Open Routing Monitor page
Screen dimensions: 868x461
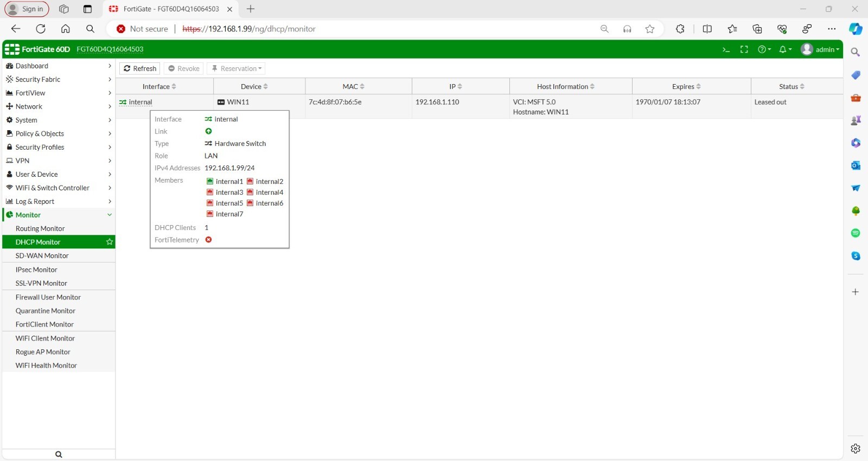(x=59, y=228)
